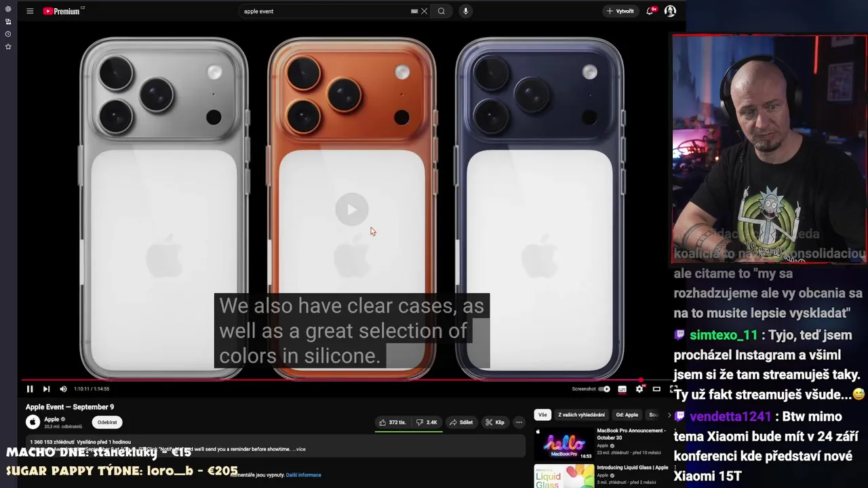Open Apple channel name link below title
The height and width of the screenshot is (488, 868).
[x=52, y=420]
